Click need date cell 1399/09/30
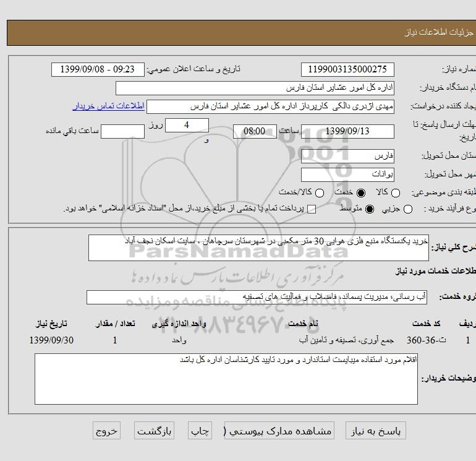The image size is (476, 461). point(51,340)
